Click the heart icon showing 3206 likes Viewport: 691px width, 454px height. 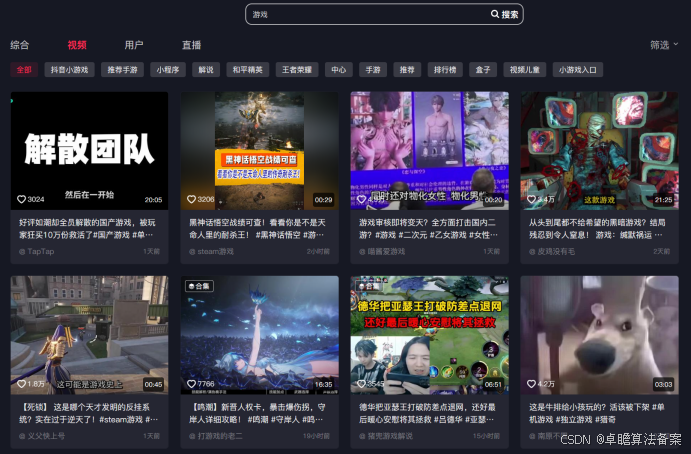coord(191,199)
